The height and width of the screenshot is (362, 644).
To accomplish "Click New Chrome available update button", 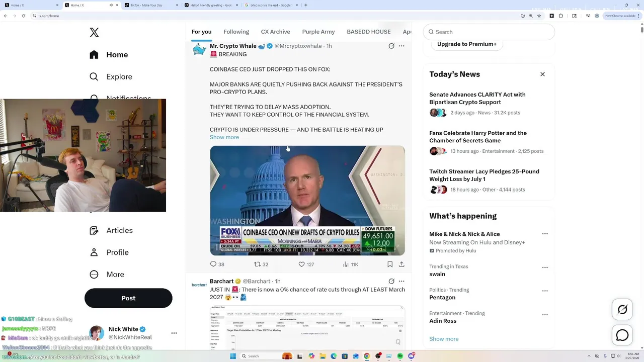I will (622, 16).
